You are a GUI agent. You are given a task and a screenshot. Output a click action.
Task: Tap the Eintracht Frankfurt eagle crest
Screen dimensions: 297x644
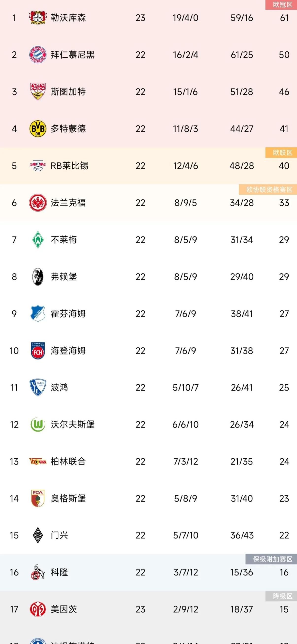click(38, 202)
